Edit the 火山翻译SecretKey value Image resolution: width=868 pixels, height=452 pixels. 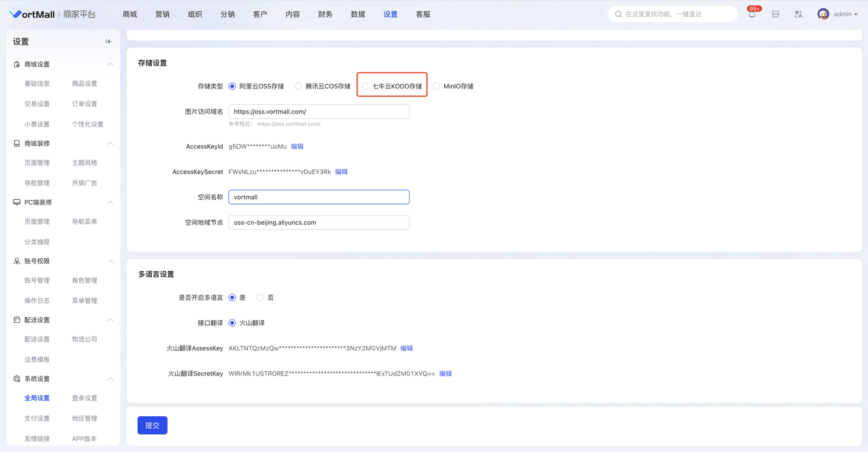pyautogui.click(x=445, y=374)
